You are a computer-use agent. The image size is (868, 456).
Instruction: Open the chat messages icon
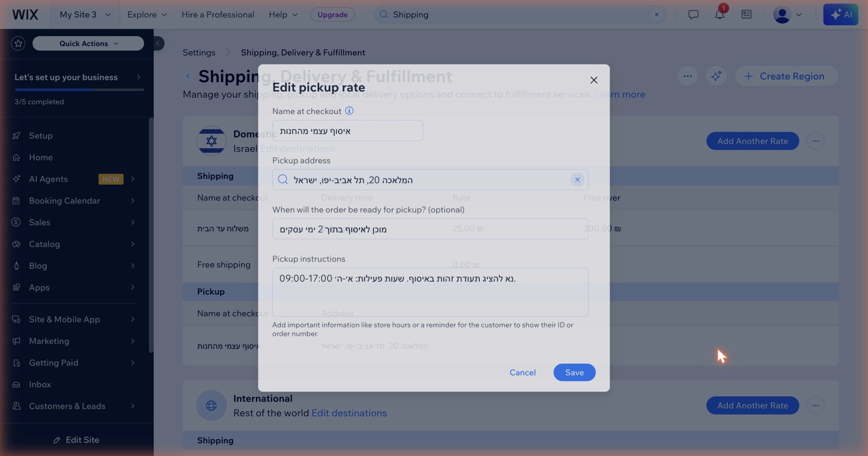click(693, 14)
